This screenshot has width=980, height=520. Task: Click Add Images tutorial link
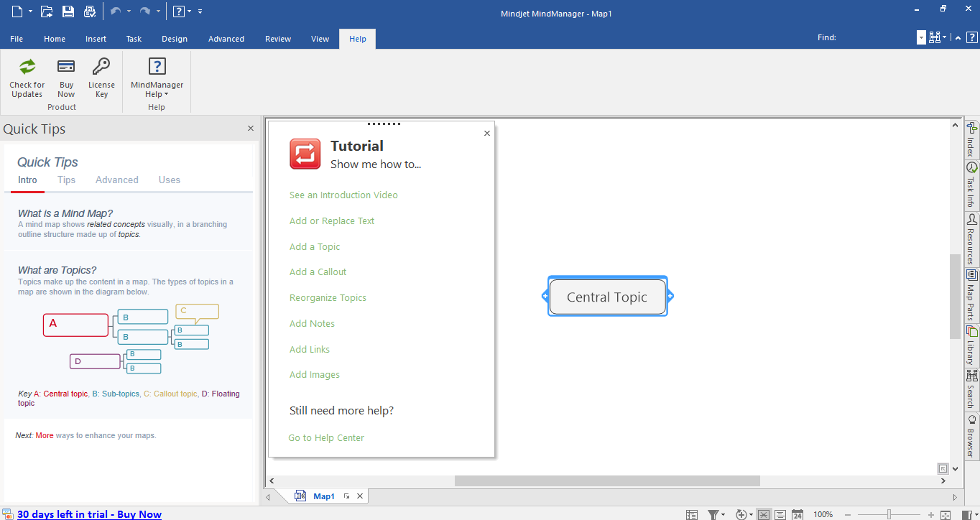click(315, 375)
